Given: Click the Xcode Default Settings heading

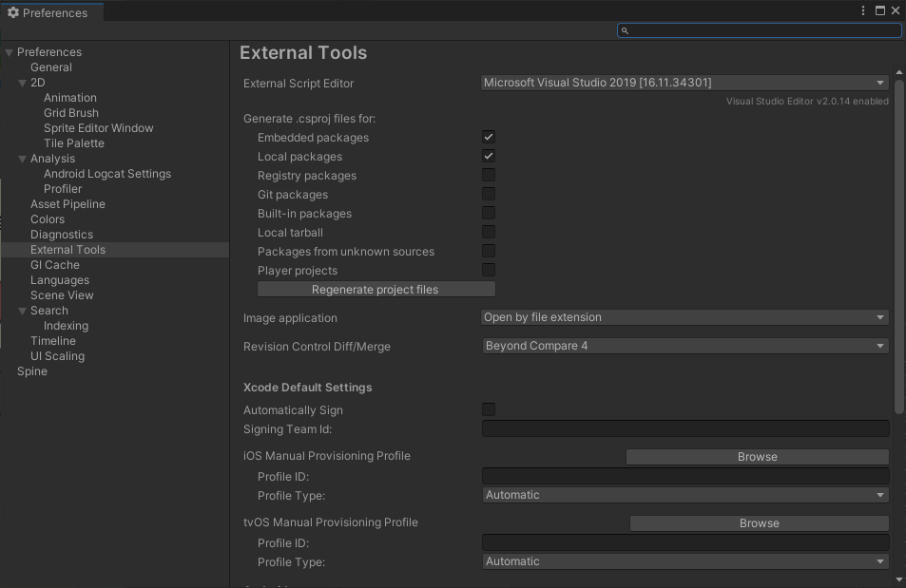Looking at the screenshot, I should click(x=307, y=388).
